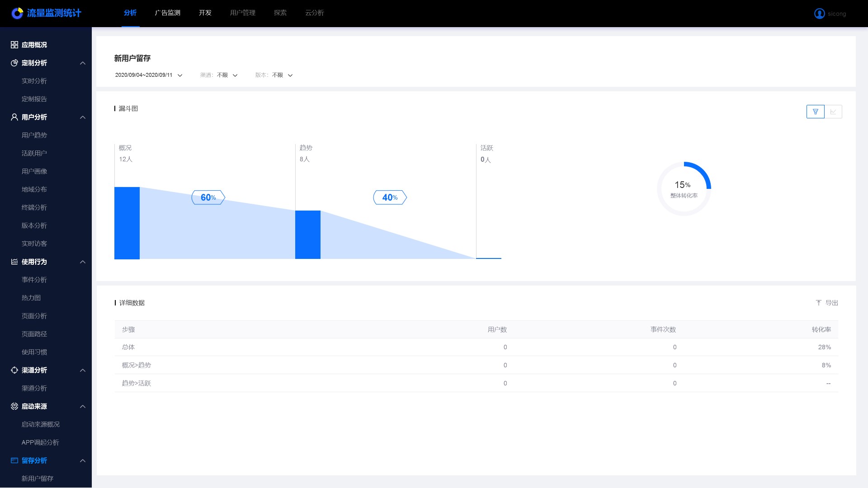
Task: Open 使用习惯 sidebar item
Action: coord(34,352)
